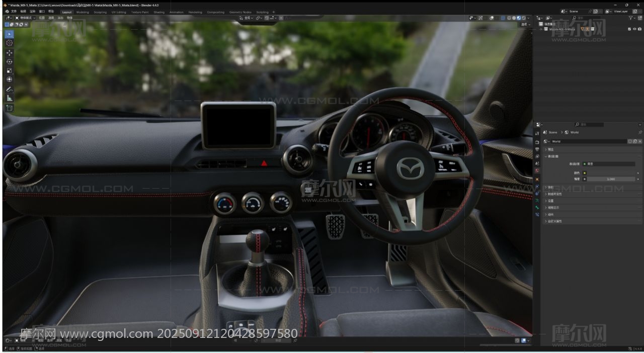The height and width of the screenshot is (353, 644).
Task: Select the Rotate tool
Action: (10, 61)
